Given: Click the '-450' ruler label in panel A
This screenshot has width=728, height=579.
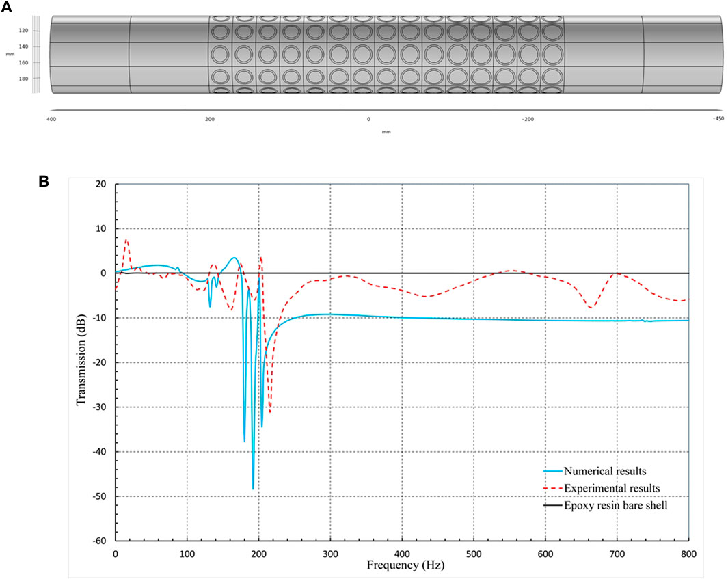Looking at the screenshot, I should click(x=718, y=119).
